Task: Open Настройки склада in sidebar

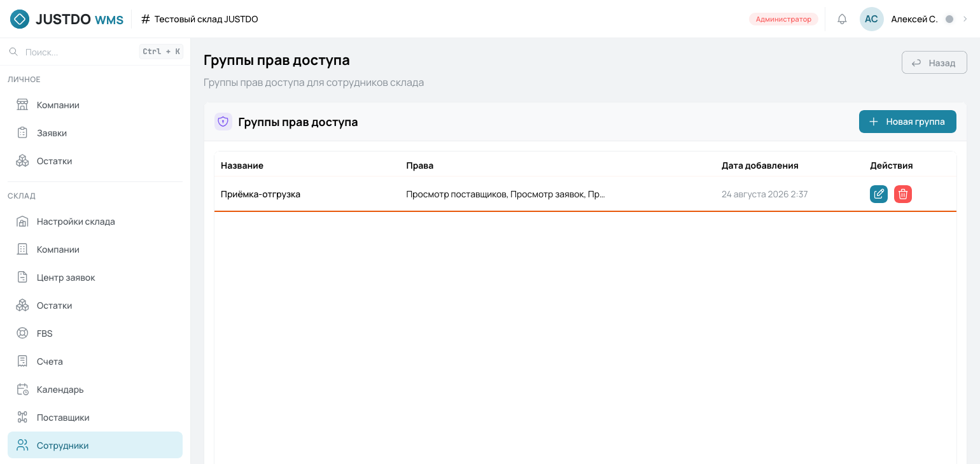Action: pyautogui.click(x=95, y=221)
